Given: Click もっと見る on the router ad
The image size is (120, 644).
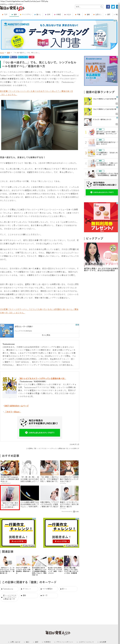Looking at the screenshot, I should [46, 335].
